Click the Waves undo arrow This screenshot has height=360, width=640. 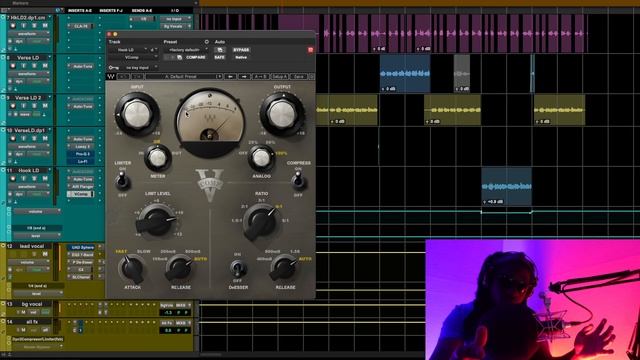click(x=123, y=76)
